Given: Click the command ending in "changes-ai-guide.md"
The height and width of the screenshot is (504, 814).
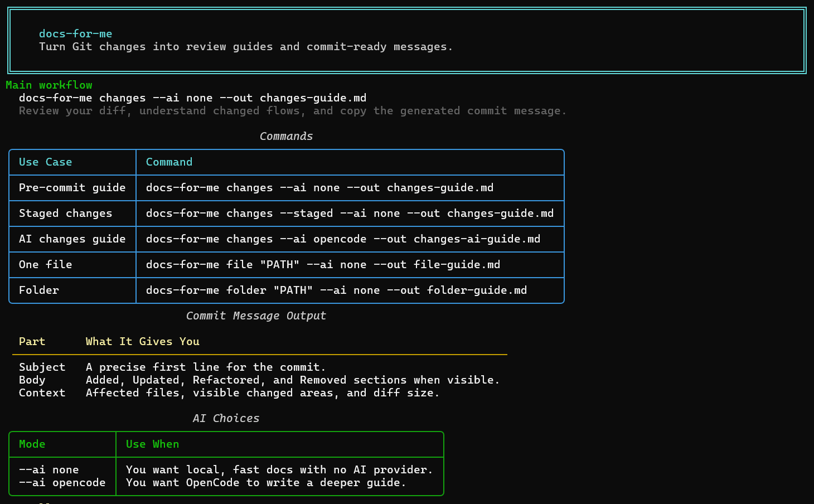Looking at the screenshot, I should (343, 239).
